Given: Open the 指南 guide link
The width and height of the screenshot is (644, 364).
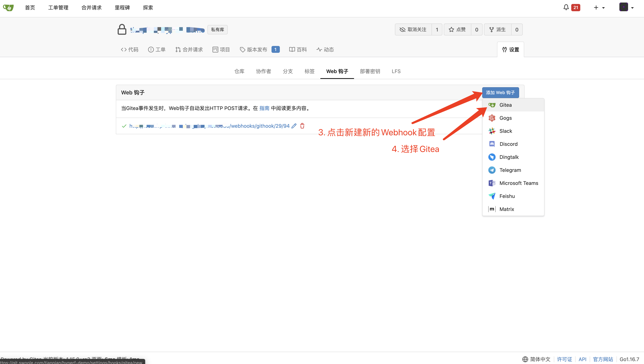Looking at the screenshot, I should click(x=264, y=108).
